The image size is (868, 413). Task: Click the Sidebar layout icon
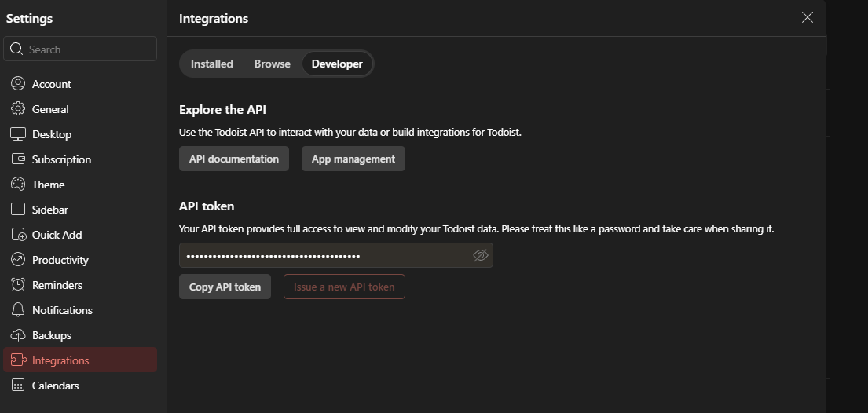pyautogui.click(x=18, y=210)
